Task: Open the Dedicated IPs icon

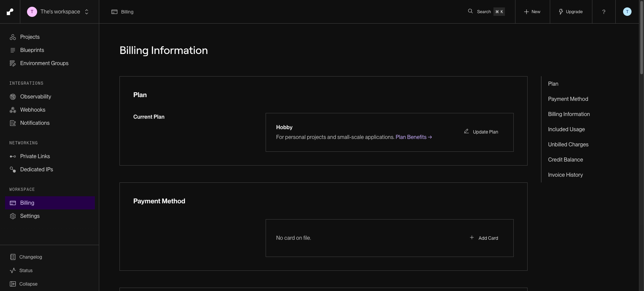Action: [x=13, y=170]
